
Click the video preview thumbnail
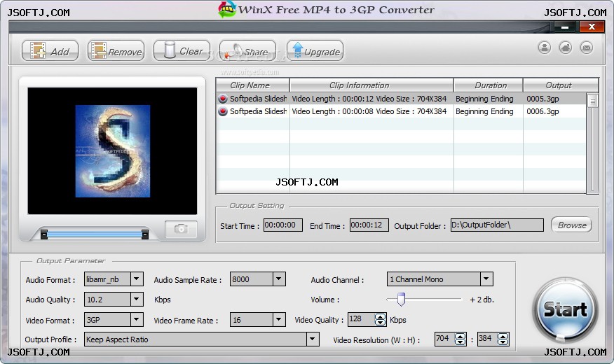coord(112,151)
